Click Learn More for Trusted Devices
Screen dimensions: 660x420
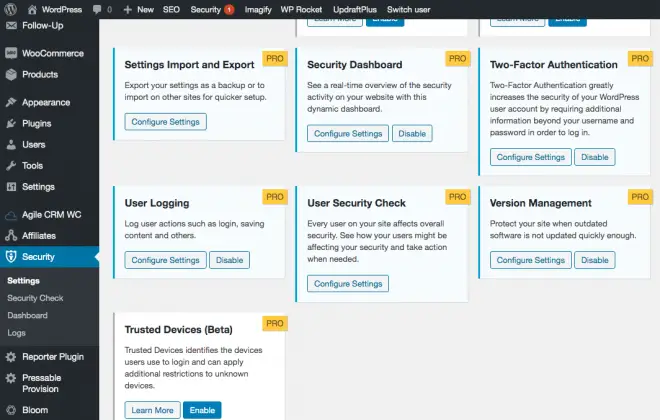coord(152,410)
